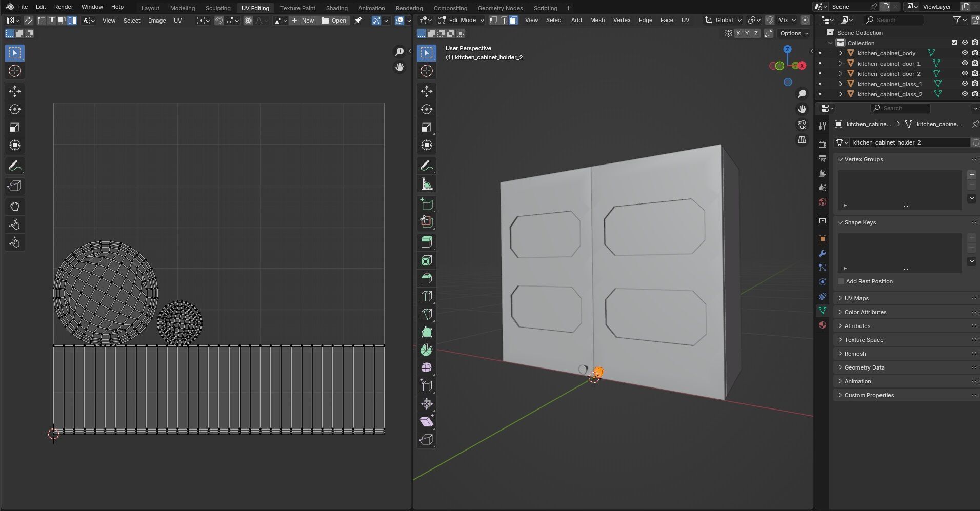The width and height of the screenshot is (980, 511).
Task: Select the Cursor tool in UV editor
Action: (15, 71)
